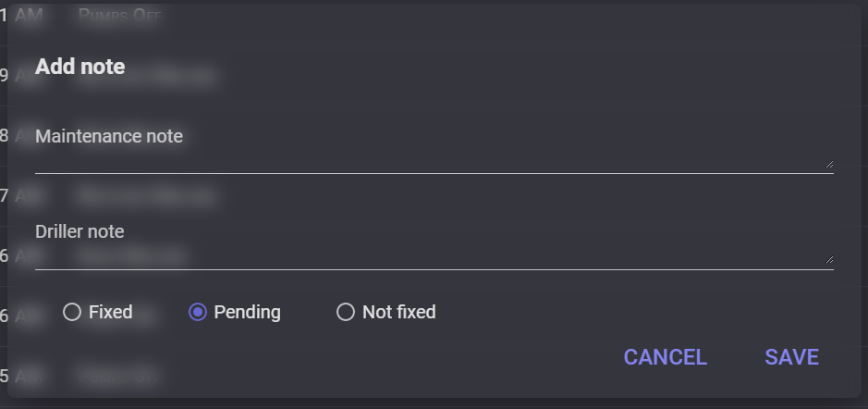Save the note
The height and width of the screenshot is (409, 868).
click(791, 357)
